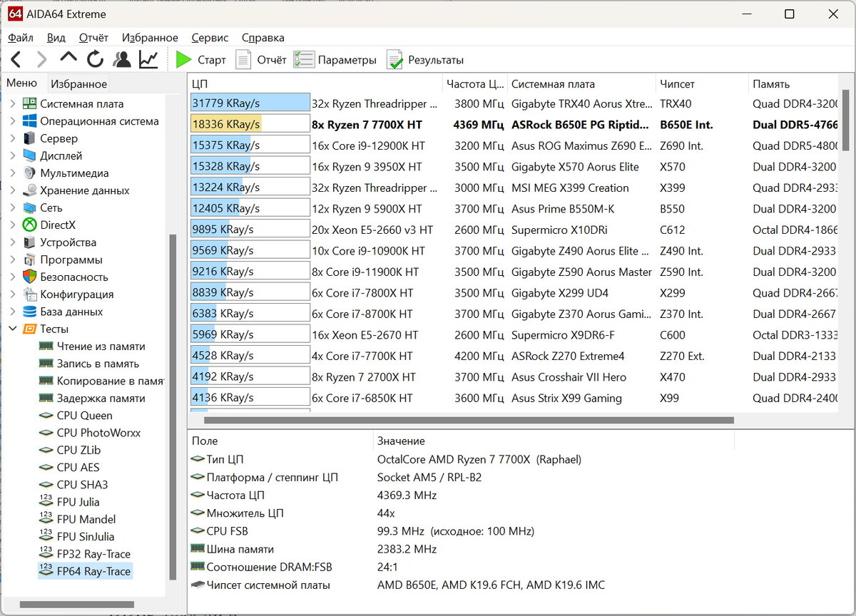The height and width of the screenshot is (616, 856).
Task: Sort by the Системная плата column header
Action: click(581, 83)
